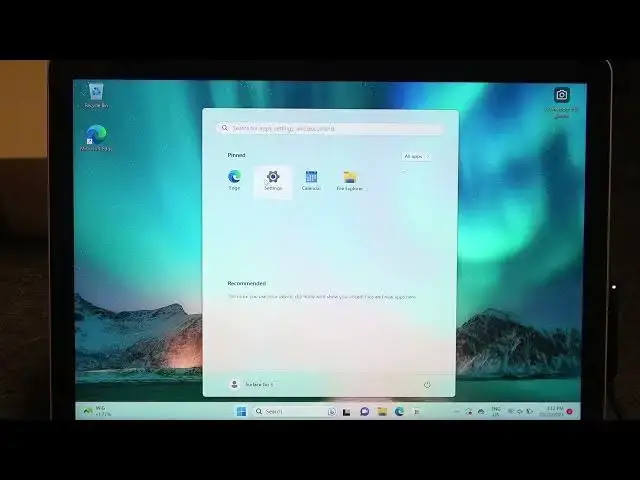Viewport: 640px width, 480px height.
Task: Open Edge from the pinned apps
Action: pos(234,180)
